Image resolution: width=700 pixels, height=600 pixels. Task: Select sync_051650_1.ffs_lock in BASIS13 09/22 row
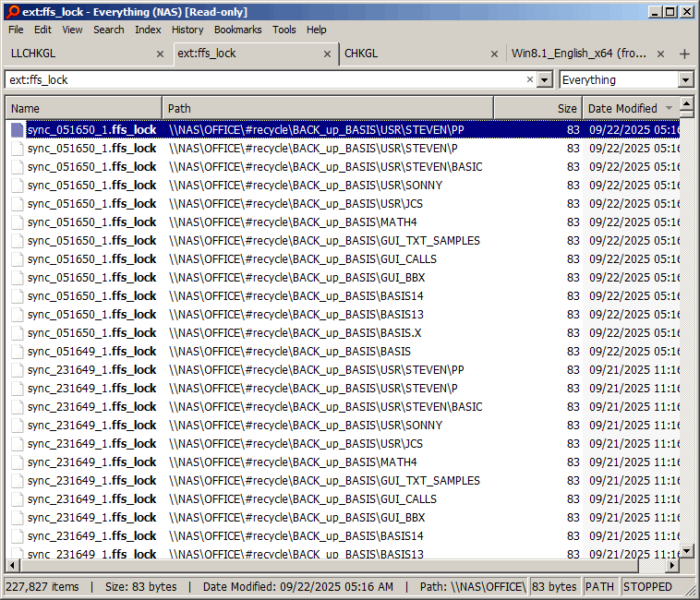(91, 315)
